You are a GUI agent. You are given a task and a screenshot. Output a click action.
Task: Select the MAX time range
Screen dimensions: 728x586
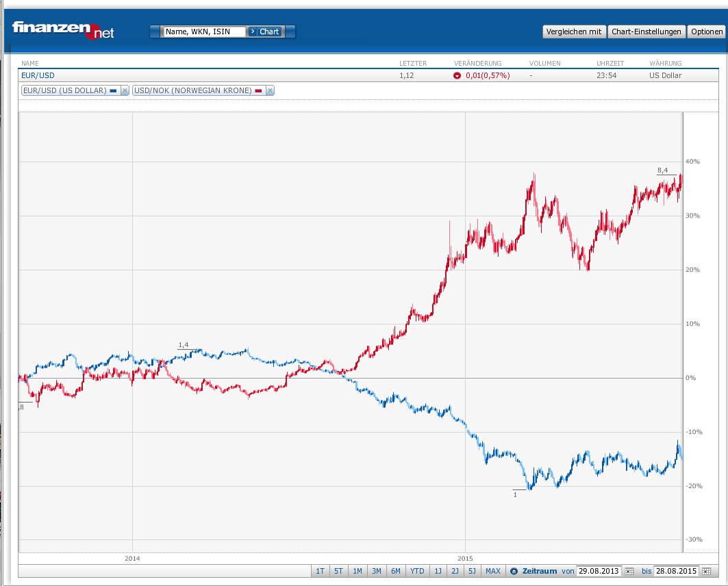pyautogui.click(x=493, y=571)
